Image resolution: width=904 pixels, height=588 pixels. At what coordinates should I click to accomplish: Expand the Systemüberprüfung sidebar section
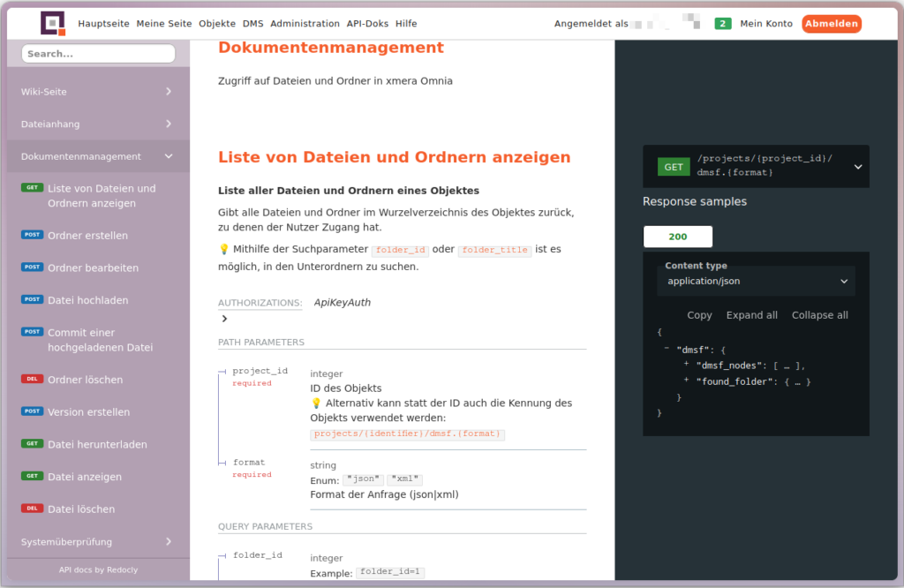pyautogui.click(x=168, y=542)
